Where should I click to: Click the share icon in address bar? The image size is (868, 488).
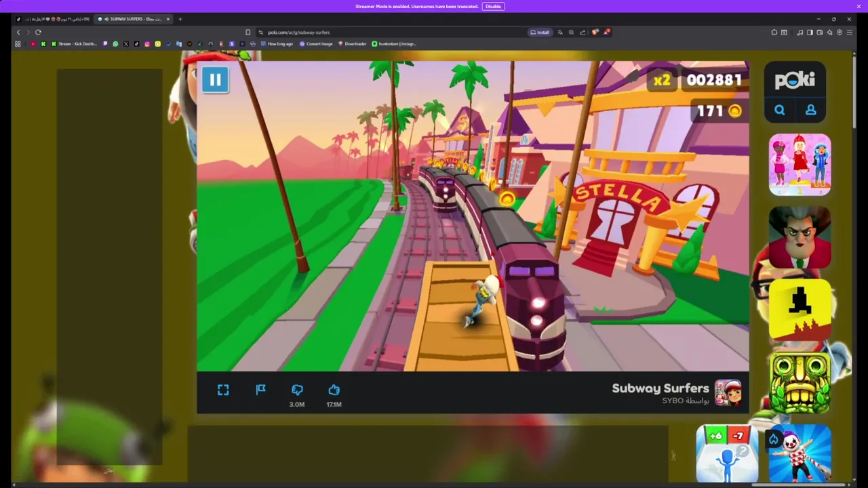[583, 32]
